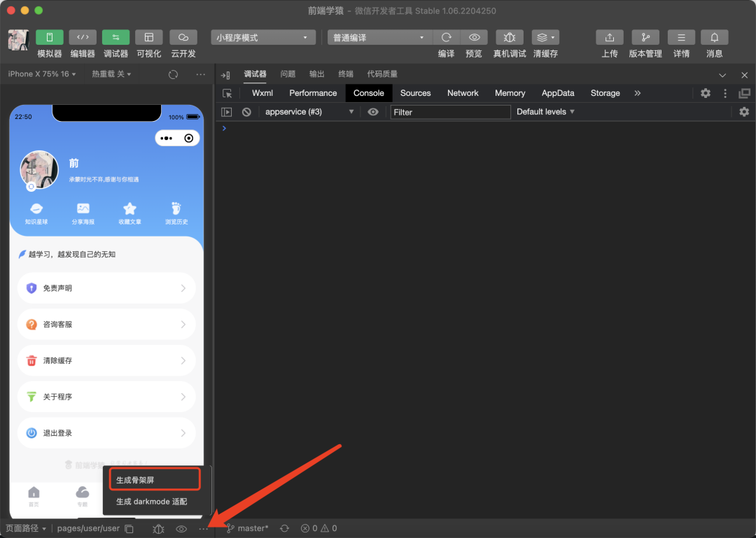
Task: Open the Default levels dropdown
Action: tap(545, 112)
